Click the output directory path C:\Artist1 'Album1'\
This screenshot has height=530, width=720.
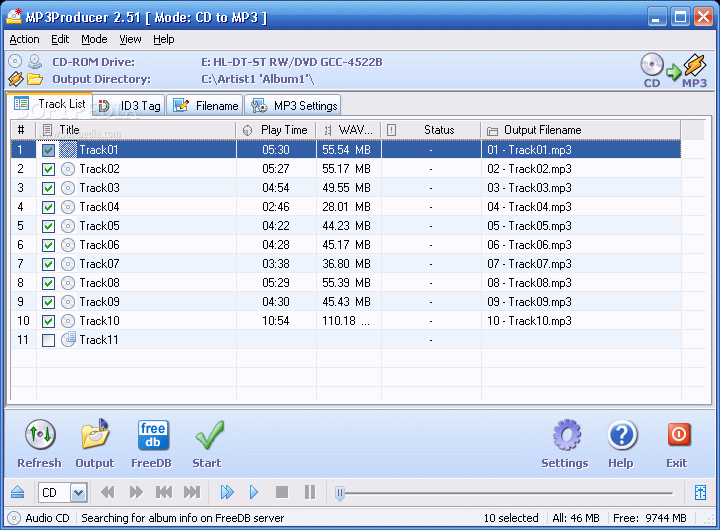click(x=258, y=79)
